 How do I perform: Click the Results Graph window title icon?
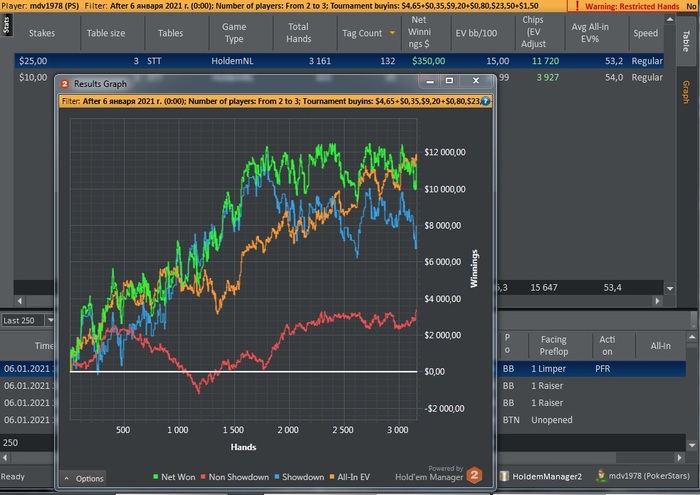tap(65, 84)
